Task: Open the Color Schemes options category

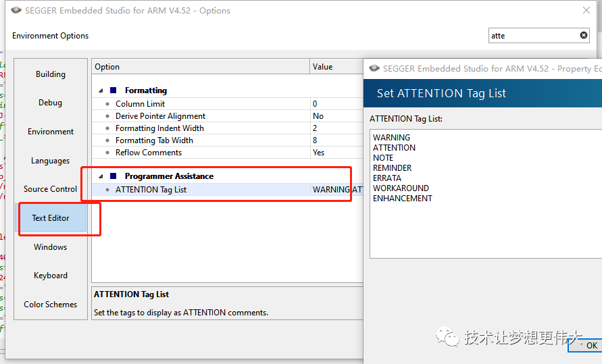Action: pyautogui.click(x=50, y=304)
